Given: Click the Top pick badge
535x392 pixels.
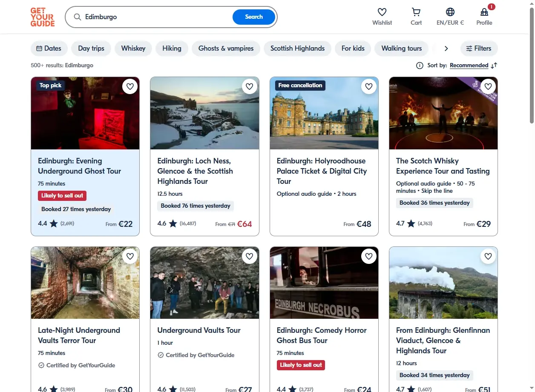Looking at the screenshot, I should (51, 86).
